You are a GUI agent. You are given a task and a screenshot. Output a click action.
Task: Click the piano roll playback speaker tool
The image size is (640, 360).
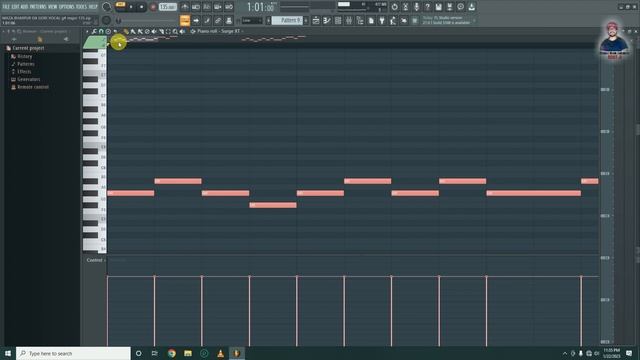[182, 31]
